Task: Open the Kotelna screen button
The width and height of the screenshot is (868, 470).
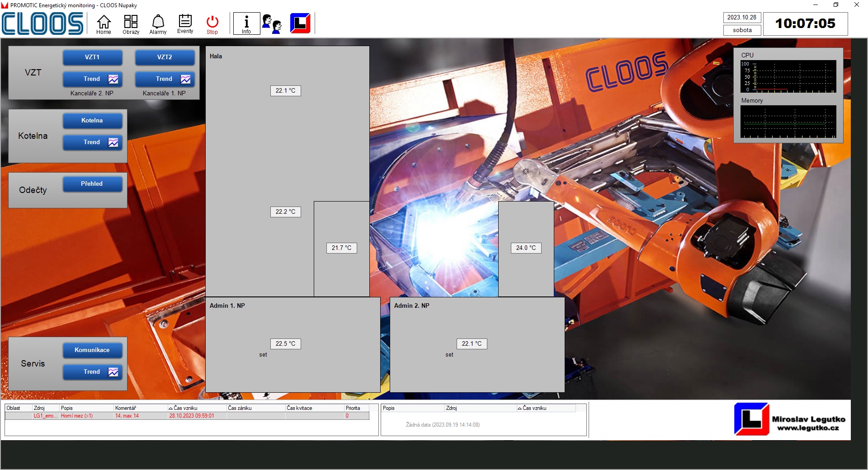Action: click(x=92, y=121)
